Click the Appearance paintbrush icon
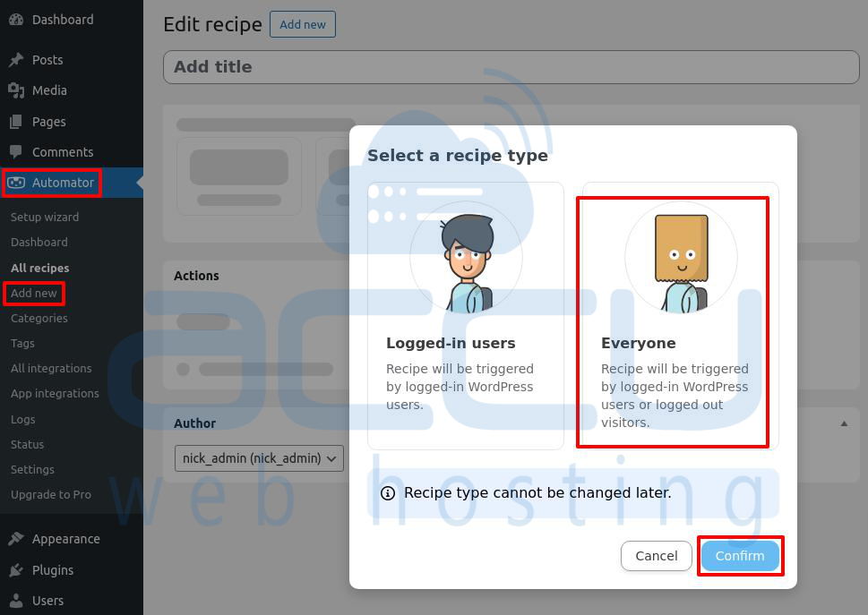 click(x=16, y=539)
